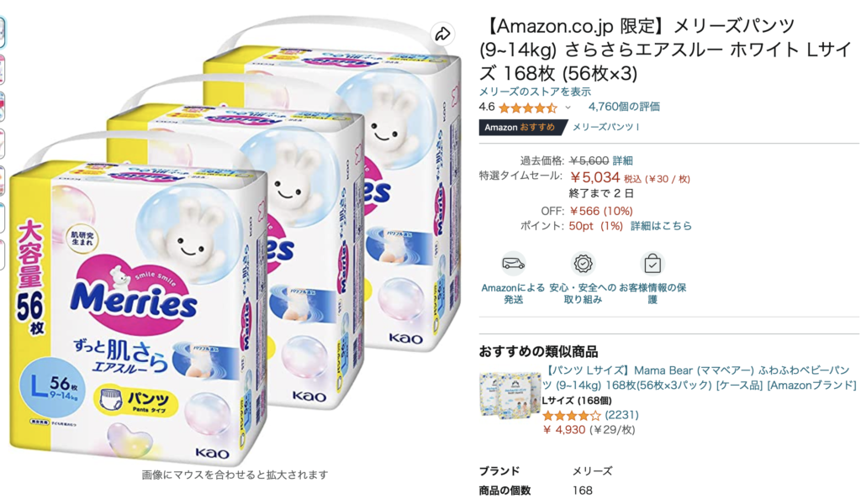Click the 4.6 product star rating icons

tap(528, 108)
